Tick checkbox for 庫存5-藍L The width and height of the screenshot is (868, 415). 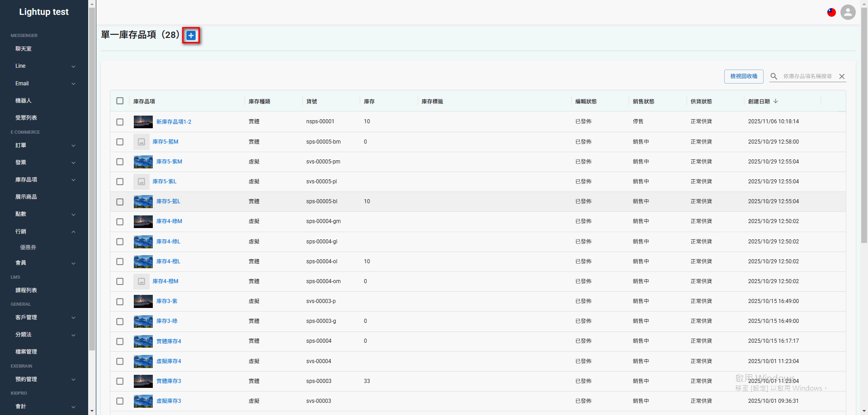coord(120,202)
